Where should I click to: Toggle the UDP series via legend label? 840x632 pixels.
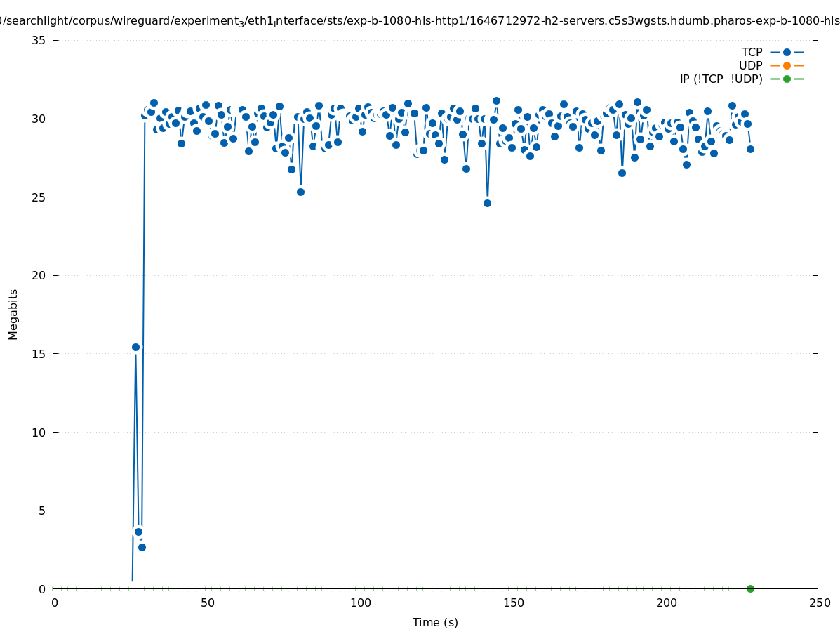click(x=750, y=65)
